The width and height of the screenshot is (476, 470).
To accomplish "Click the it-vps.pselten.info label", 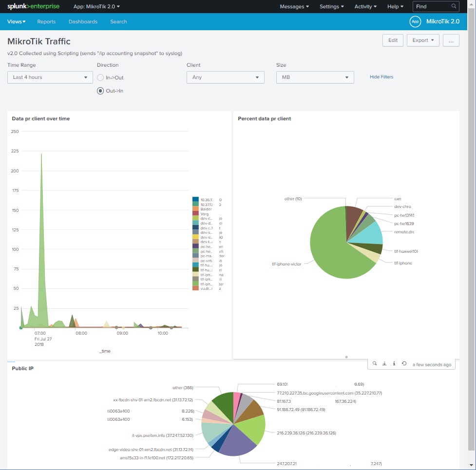I will click(x=162, y=435).
